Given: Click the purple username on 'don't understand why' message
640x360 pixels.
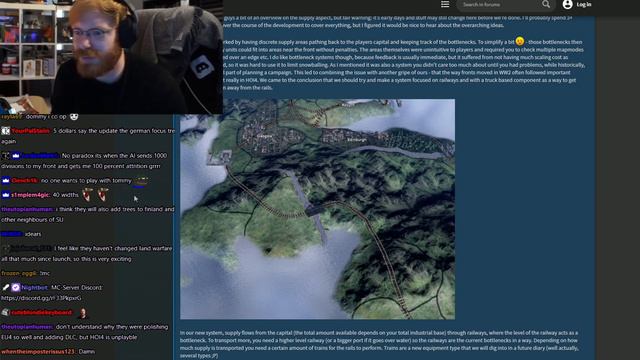Looking at the screenshot, I should (27, 327).
